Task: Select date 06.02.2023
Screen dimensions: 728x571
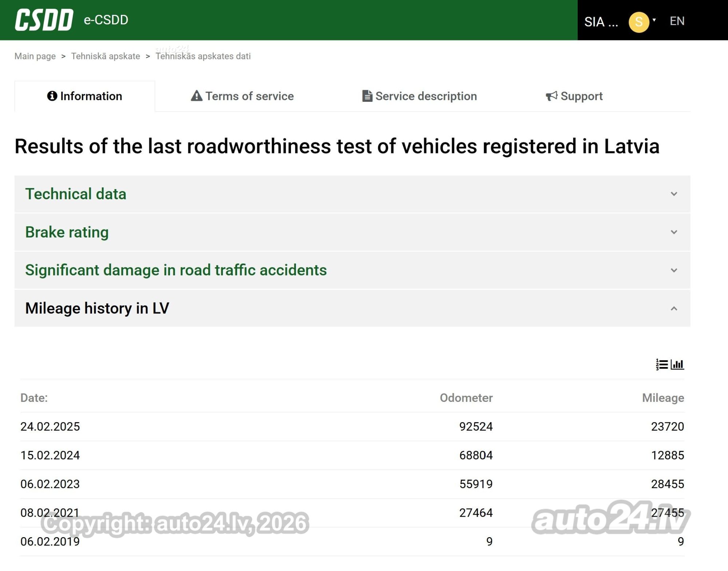Action: (50, 484)
